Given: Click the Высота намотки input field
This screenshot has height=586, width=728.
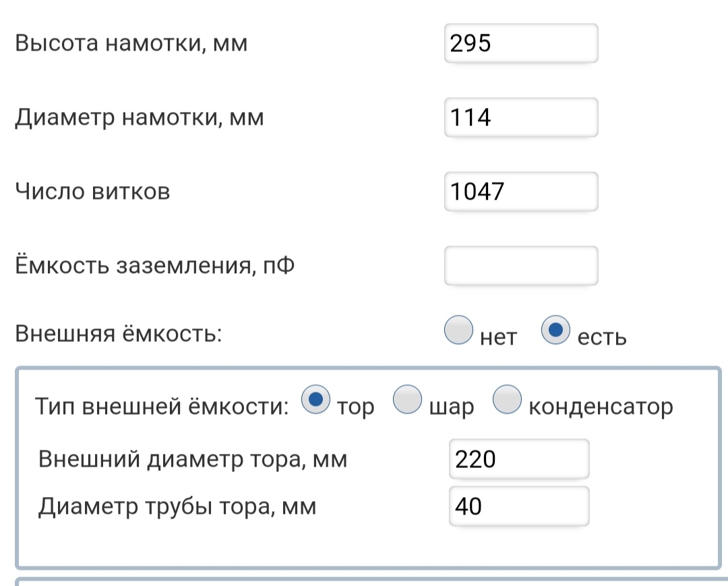Looking at the screenshot, I should [x=520, y=44].
